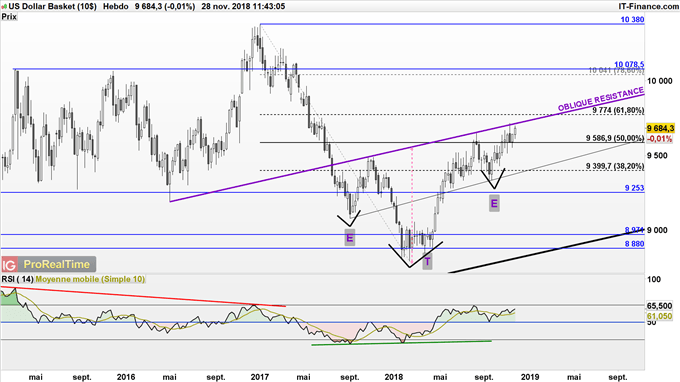Select the 10 380 resistance level label
The image size is (680, 382).
click(x=632, y=20)
